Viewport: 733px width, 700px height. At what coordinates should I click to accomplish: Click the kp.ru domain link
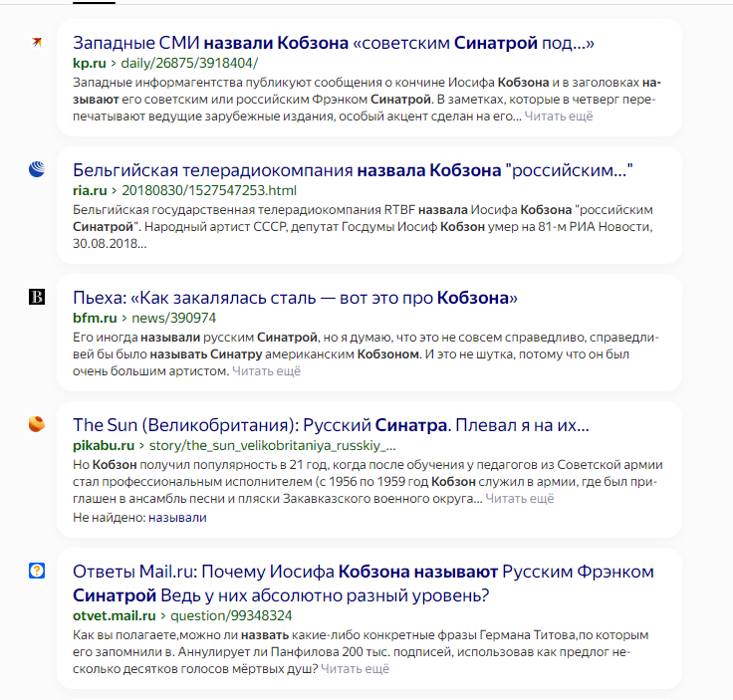click(90, 63)
